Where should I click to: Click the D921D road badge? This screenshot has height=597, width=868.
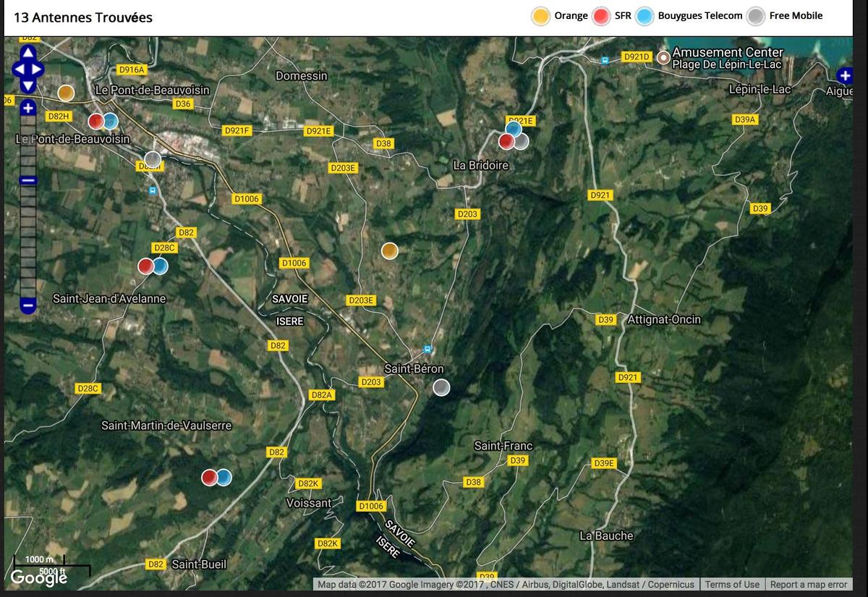tap(637, 56)
